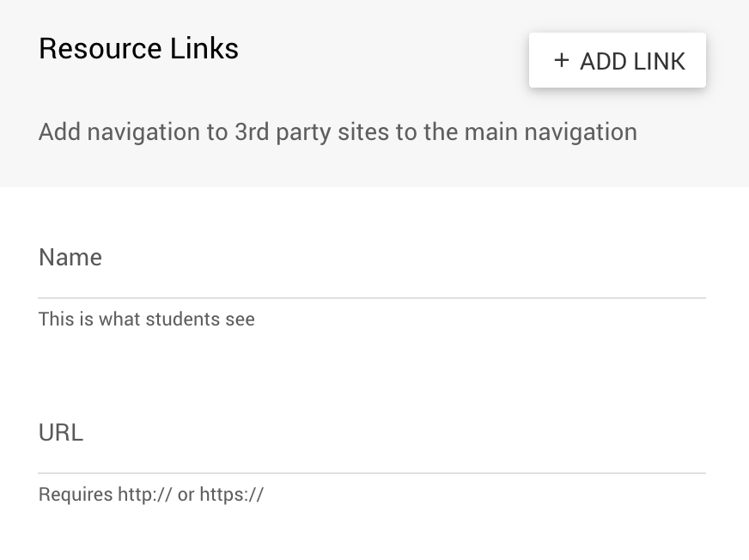Click the 'This is what students see' hint
Viewport: 749px width, 560px height.
(147, 320)
